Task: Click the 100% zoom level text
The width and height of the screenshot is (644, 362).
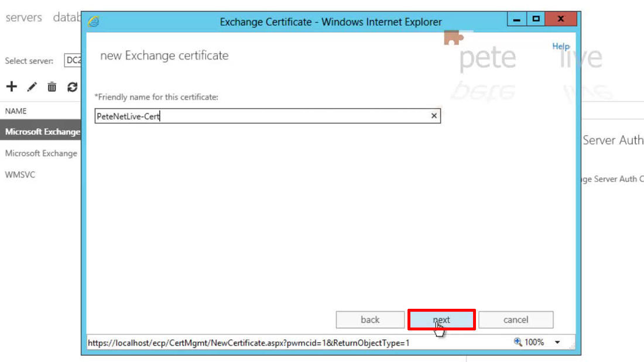Action: pos(534,342)
